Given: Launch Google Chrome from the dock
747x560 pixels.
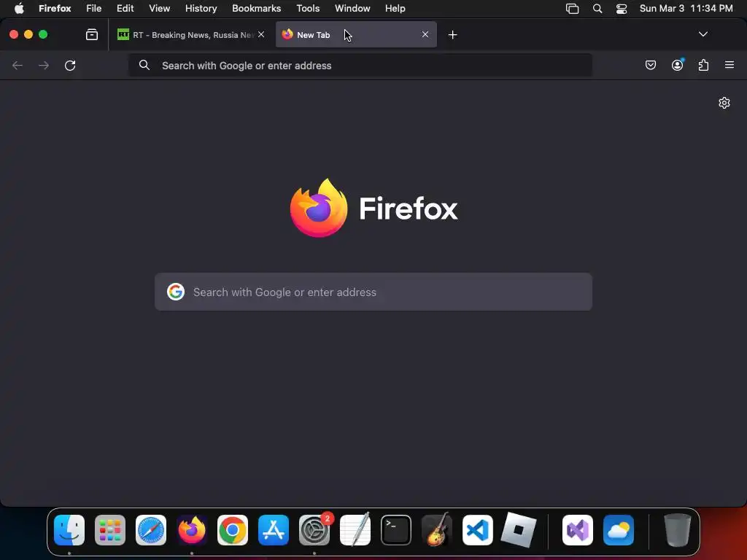Looking at the screenshot, I should pos(233,530).
